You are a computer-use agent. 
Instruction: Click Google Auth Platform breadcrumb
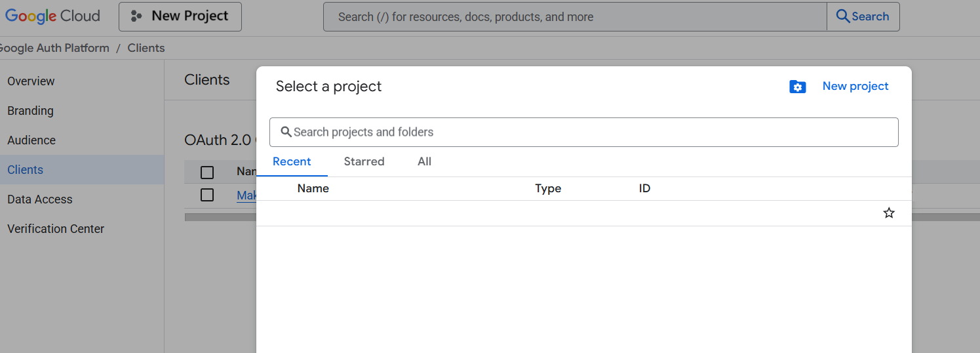click(x=54, y=48)
